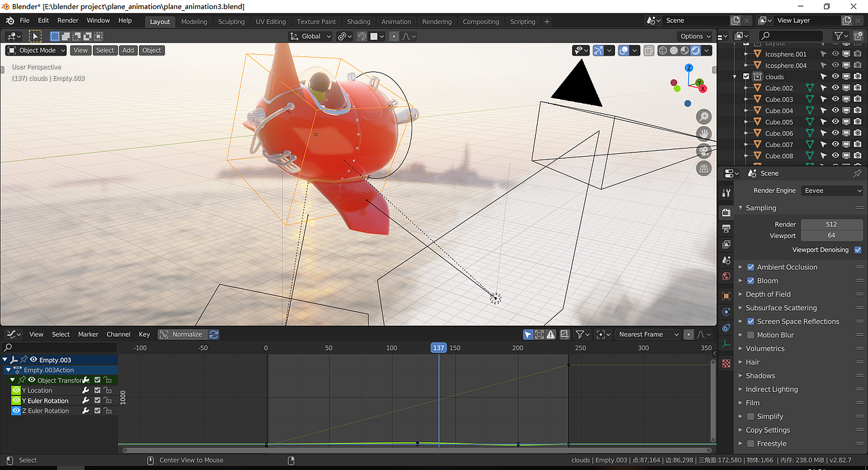Click the hand pan-view gizmo
Screen dimensions: 868x470
click(x=704, y=133)
